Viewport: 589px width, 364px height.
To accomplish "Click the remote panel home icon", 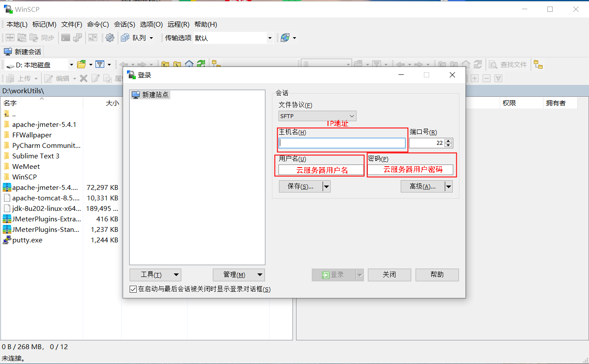I will [x=466, y=65].
